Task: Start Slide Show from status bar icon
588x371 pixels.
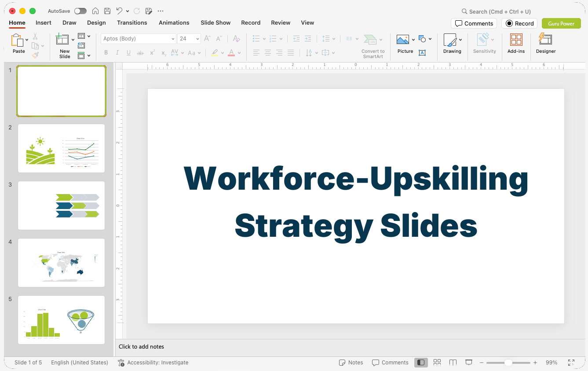Action: coord(469,362)
